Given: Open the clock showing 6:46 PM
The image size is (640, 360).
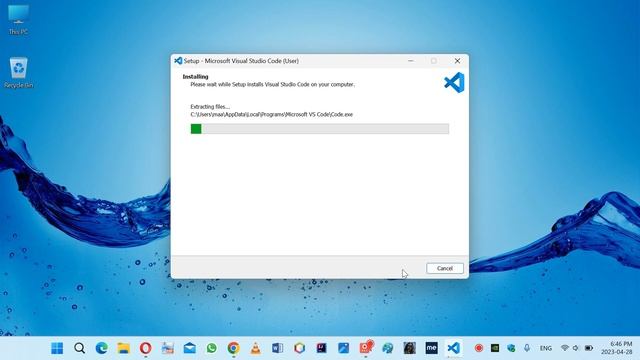Looking at the screenshot, I should [616, 348].
